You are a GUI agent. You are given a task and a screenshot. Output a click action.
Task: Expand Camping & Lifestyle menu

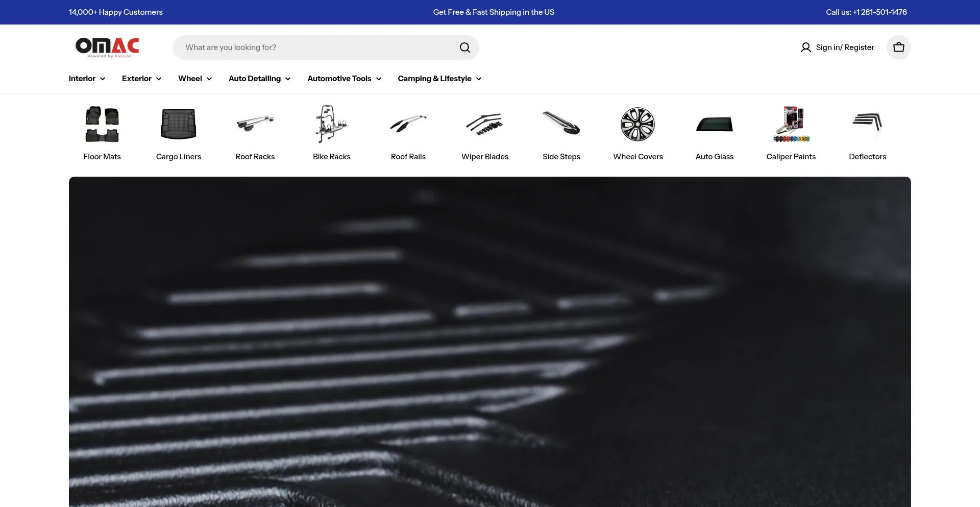click(439, 79)
